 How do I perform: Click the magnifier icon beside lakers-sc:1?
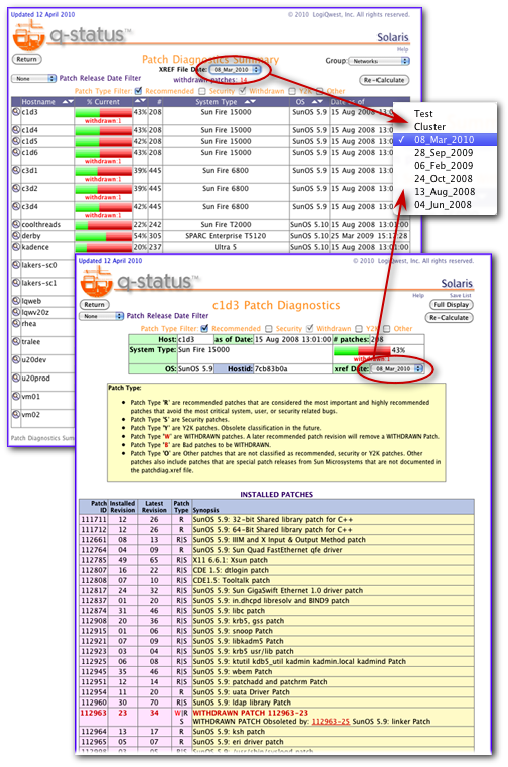(x=16, y=283)
